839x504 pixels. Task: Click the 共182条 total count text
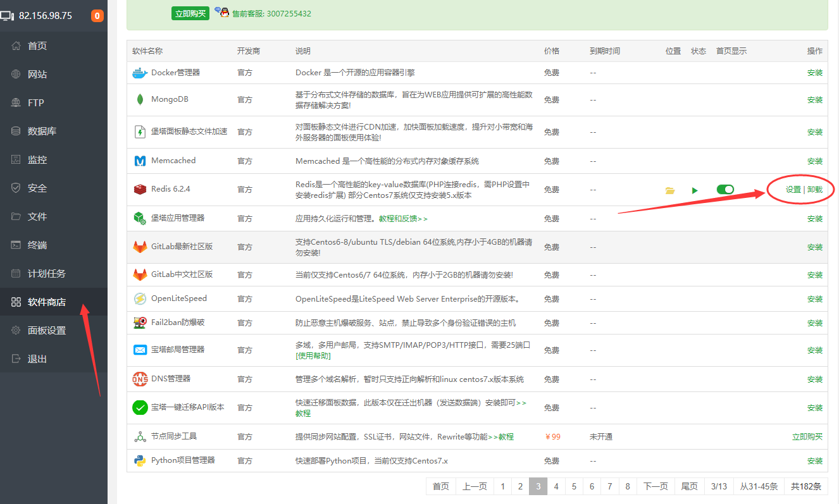[806, 486]
